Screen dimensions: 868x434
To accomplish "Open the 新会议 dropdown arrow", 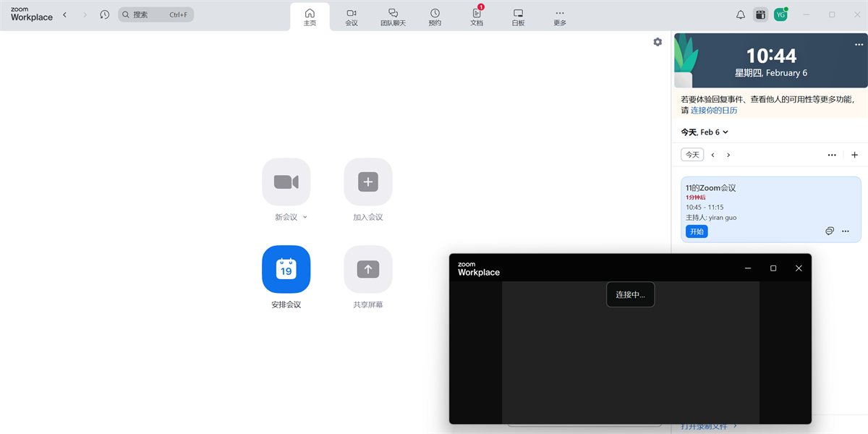I will click(305, 216).
